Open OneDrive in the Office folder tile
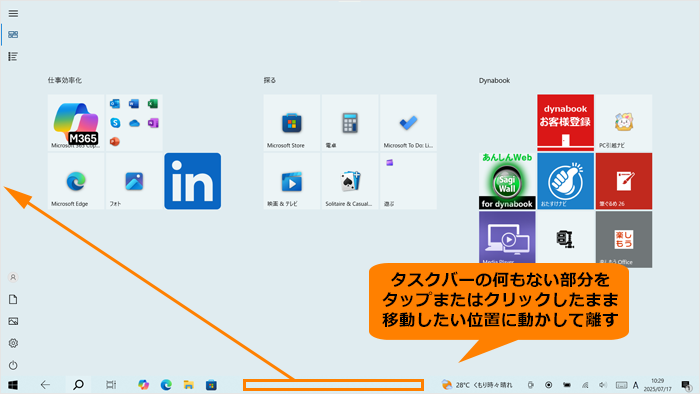The height and width of the screenshot is (394, 700). 134,123
